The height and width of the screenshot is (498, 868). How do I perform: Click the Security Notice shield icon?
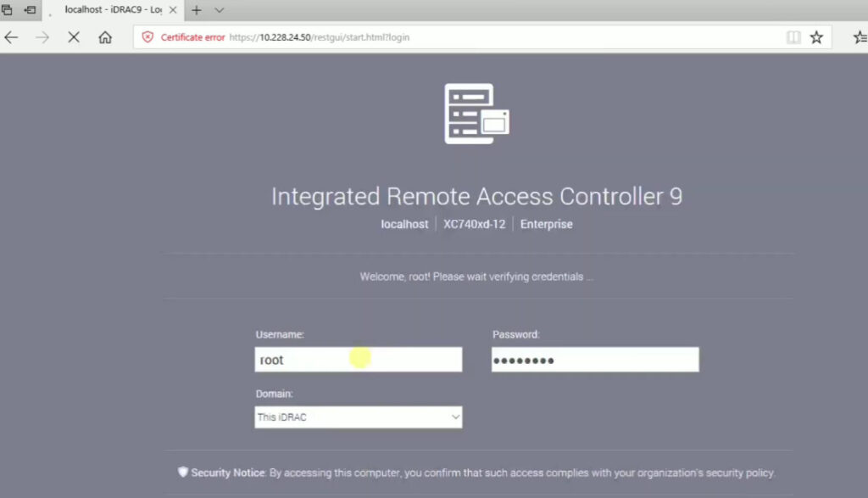[x=183, y=472]
